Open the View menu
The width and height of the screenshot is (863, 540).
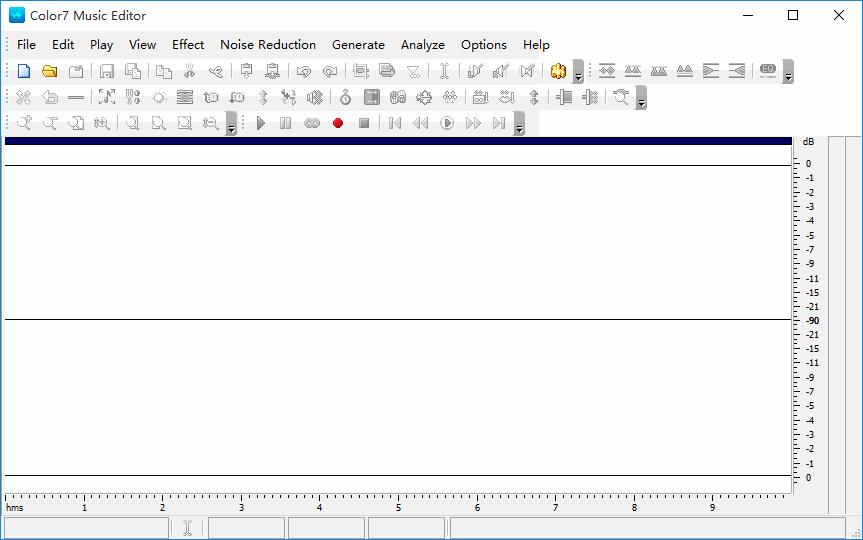(143, 45)
